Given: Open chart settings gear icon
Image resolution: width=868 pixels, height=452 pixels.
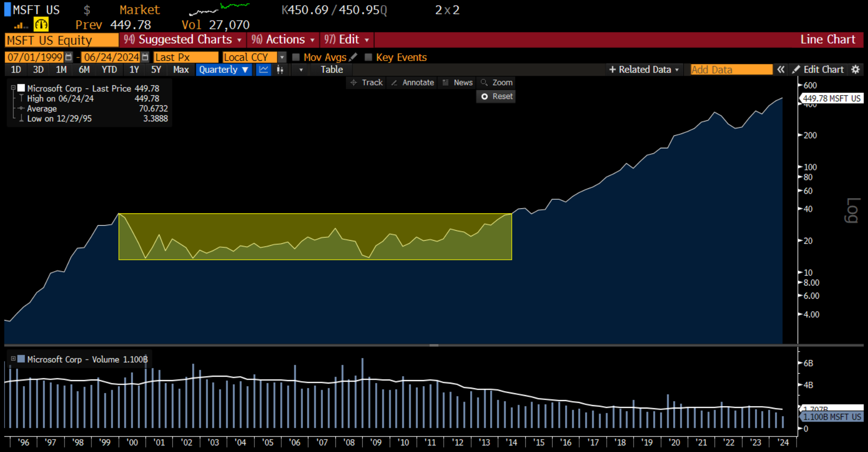Looking at the screenshot, I should (x=856, y=69).
